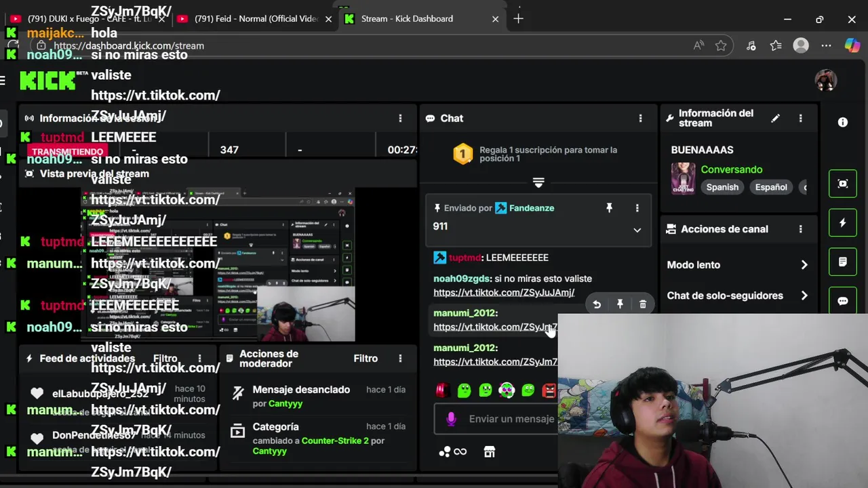Open Filtro in Acciones de moderador
This screenshot has width=868, height=488.
tap(366, 359)
